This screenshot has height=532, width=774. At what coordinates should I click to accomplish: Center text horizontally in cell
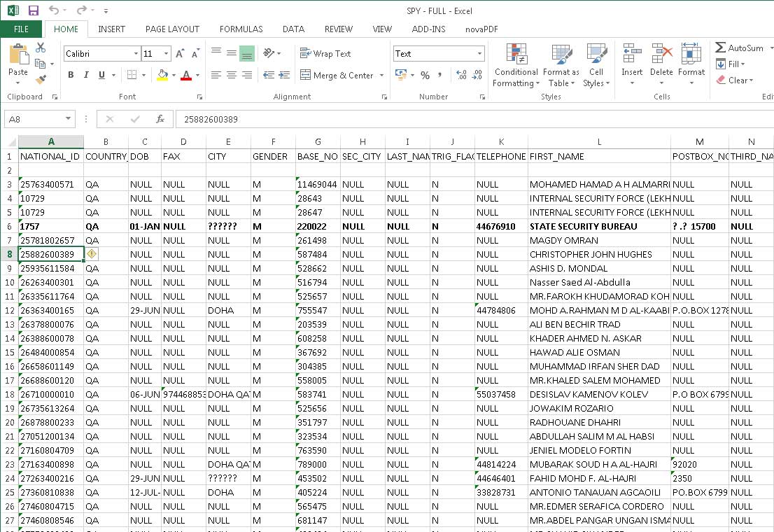coord(231,75)
